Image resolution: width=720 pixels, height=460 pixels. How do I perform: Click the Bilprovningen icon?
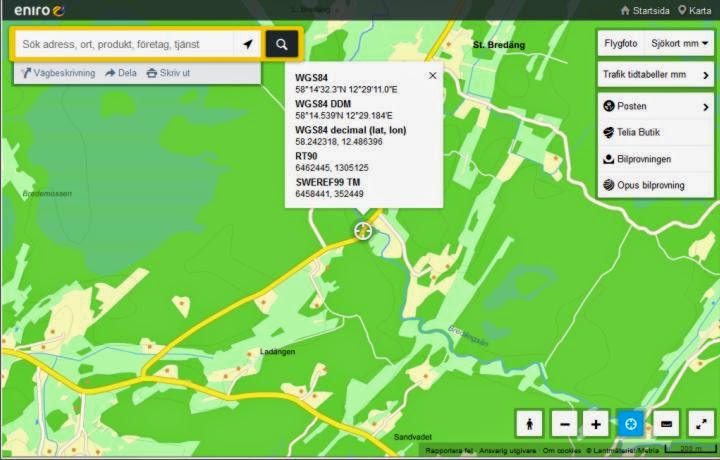609,159
